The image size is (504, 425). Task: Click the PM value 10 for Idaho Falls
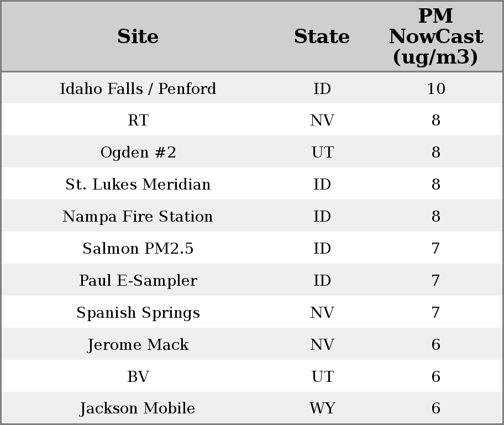(x=435, y=88)
